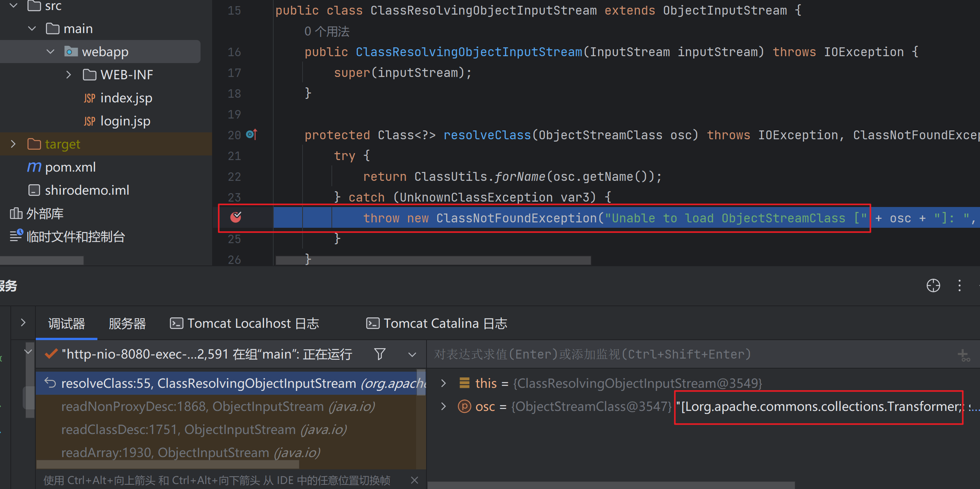Expand the this variable node

(x=443, y=383)
